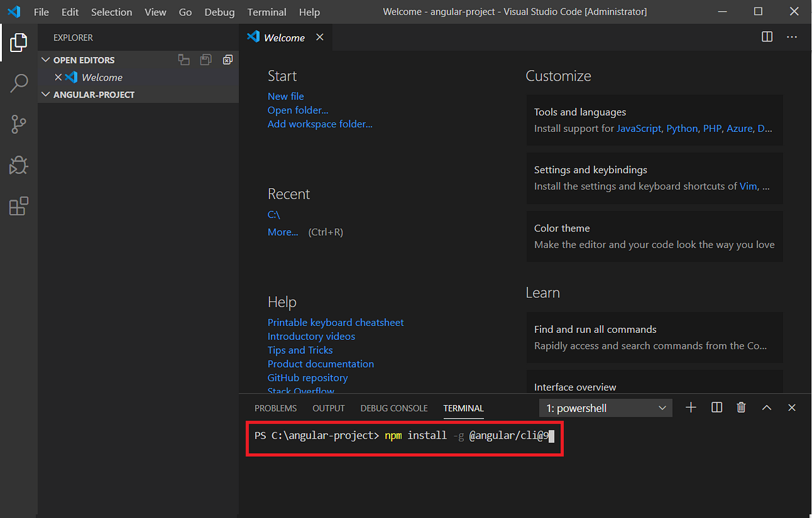Switch to the OUTPUT tab
Image resolution: width=812 pixels, height=518 pixels.
click(x=328, y=408)
